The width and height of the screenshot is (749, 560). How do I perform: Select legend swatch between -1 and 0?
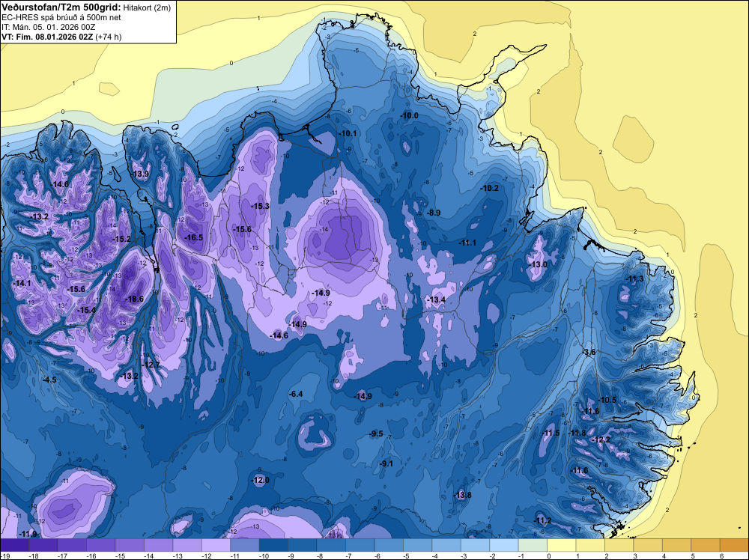tap(533, 545)
